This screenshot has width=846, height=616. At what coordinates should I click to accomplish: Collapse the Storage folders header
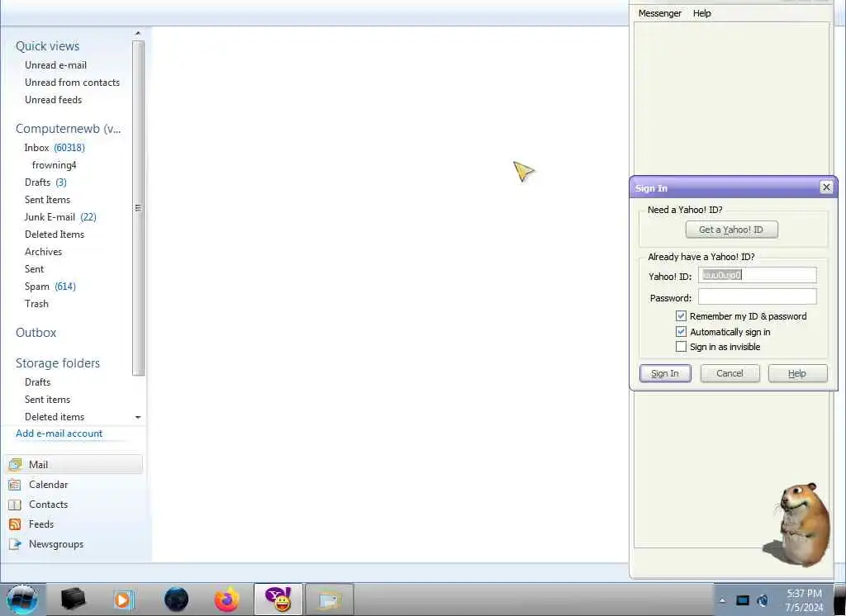pos(58,363)
